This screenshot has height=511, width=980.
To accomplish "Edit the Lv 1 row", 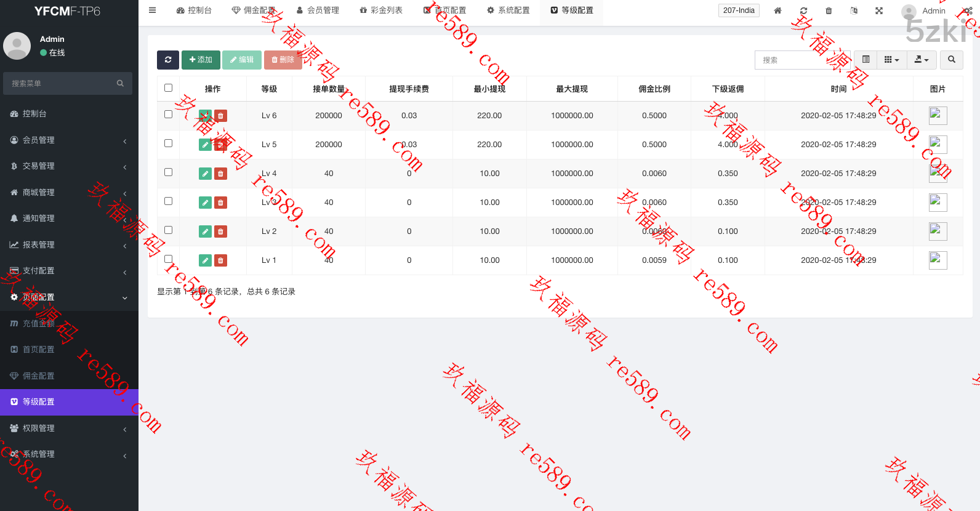I will click(x=205, y=260).
